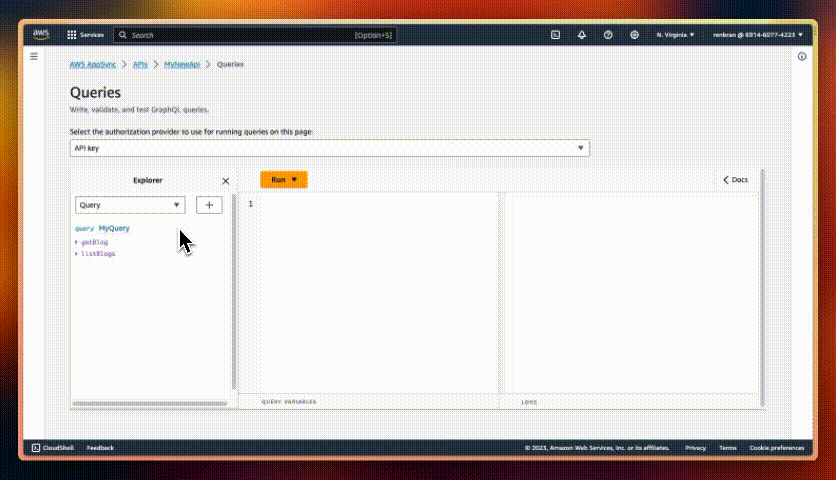836x480 pixels.
Task: Go to AWS AppSync breadcrumb
Action: [x=93, y=65]
